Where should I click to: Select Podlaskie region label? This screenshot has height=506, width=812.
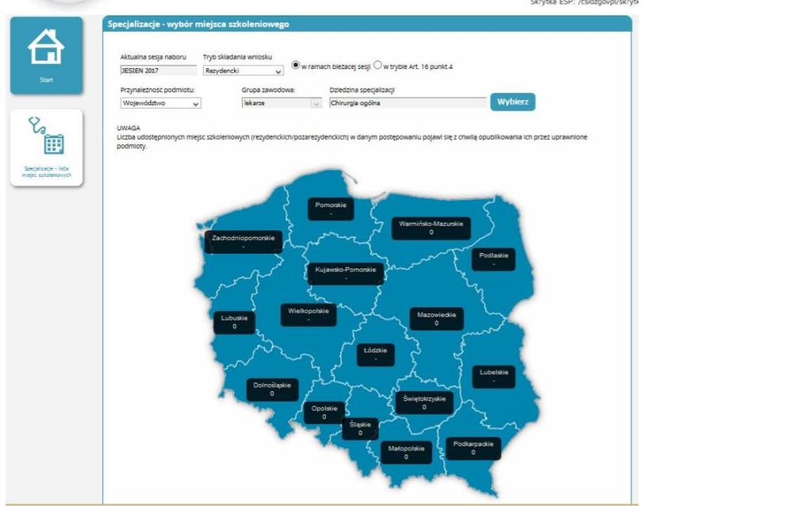point(493,259)
